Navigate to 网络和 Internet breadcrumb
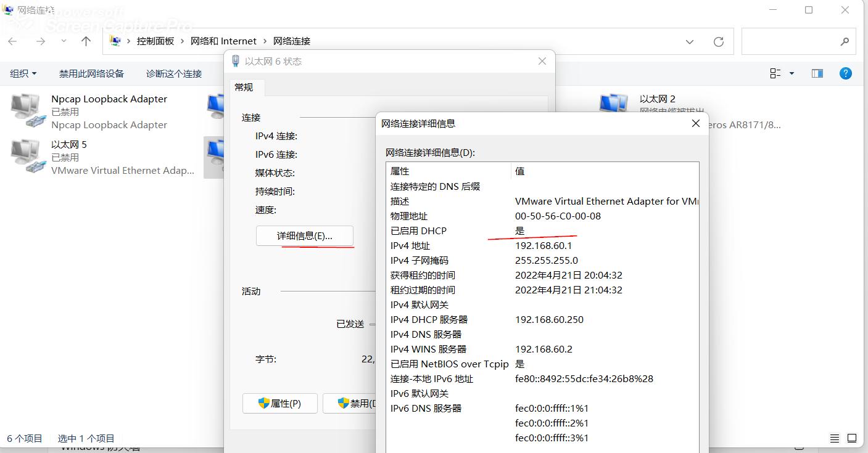The image size is (868, 453). tap(223, 41)
